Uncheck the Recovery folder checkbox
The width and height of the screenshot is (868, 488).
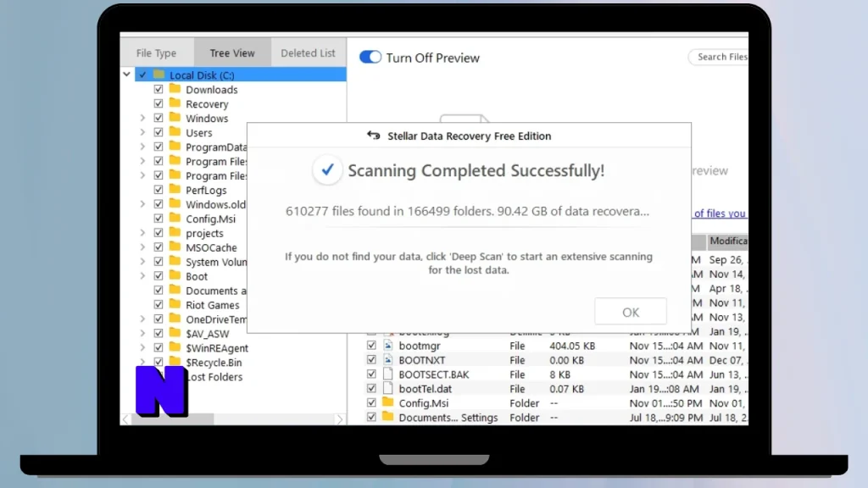point(159,103)
